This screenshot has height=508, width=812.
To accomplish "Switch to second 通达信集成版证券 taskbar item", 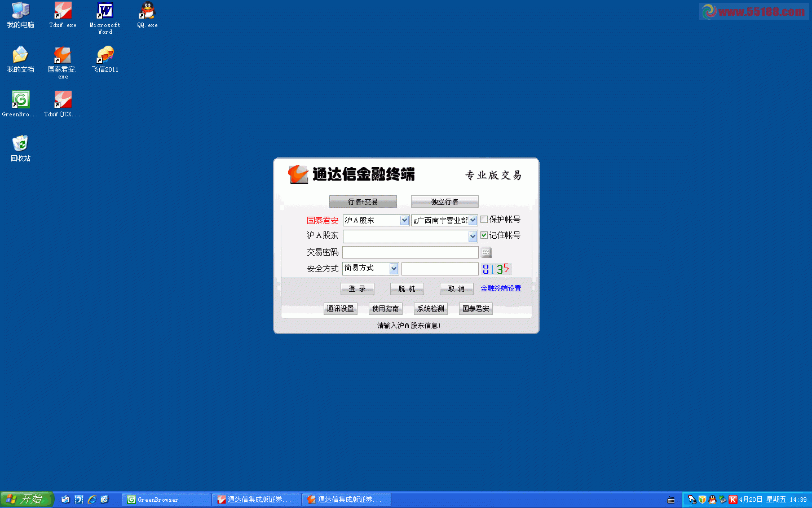I will pyautogui.click(x=347, y=500).
